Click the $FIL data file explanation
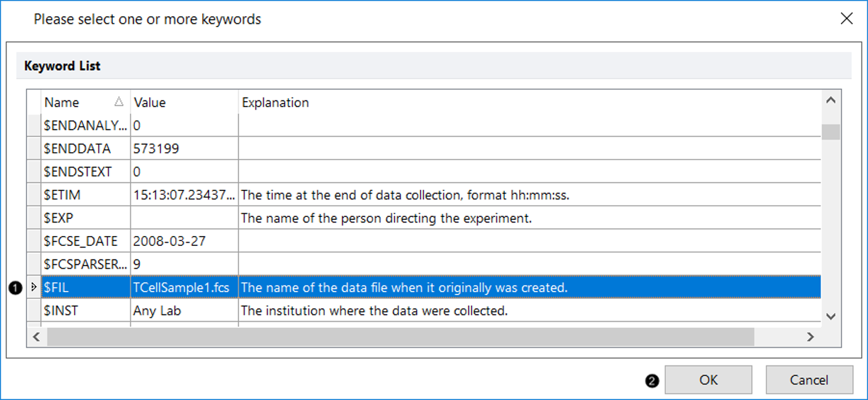The height and width of the screenshot is (400, 868). click(404, 288)
